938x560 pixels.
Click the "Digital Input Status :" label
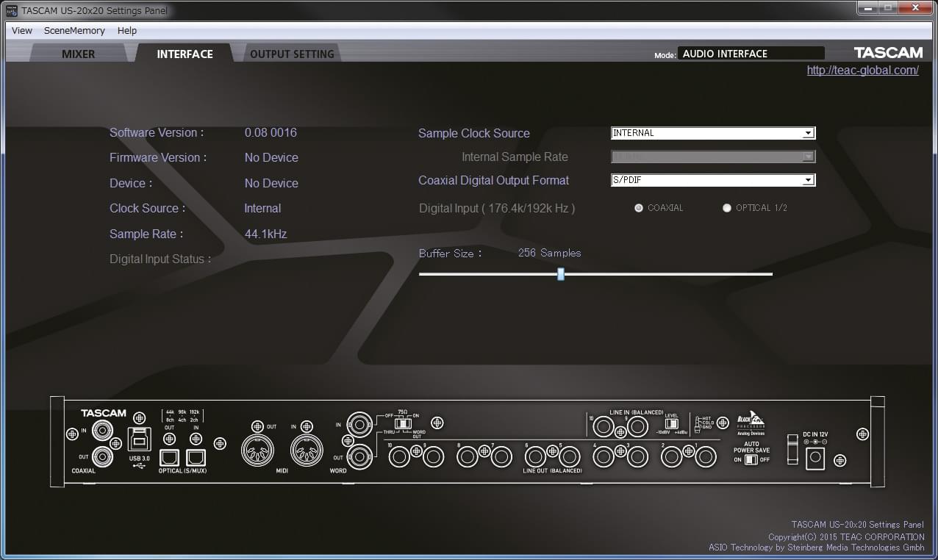click(160, 259)
